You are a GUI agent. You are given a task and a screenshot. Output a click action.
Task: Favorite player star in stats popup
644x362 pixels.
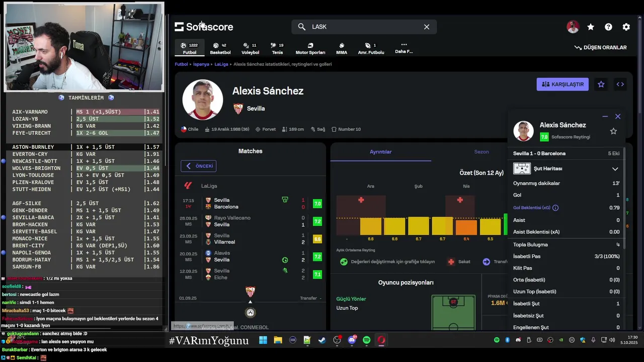[613, 131]
